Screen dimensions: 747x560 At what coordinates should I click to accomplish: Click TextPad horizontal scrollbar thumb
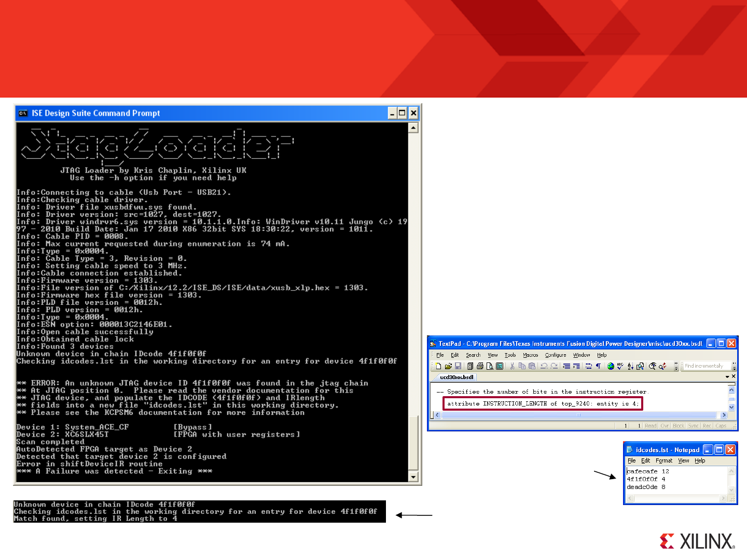click(578, 415)
